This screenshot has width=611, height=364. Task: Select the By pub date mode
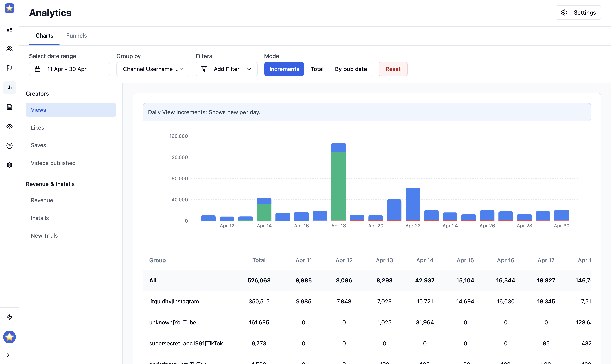[351, 69]
